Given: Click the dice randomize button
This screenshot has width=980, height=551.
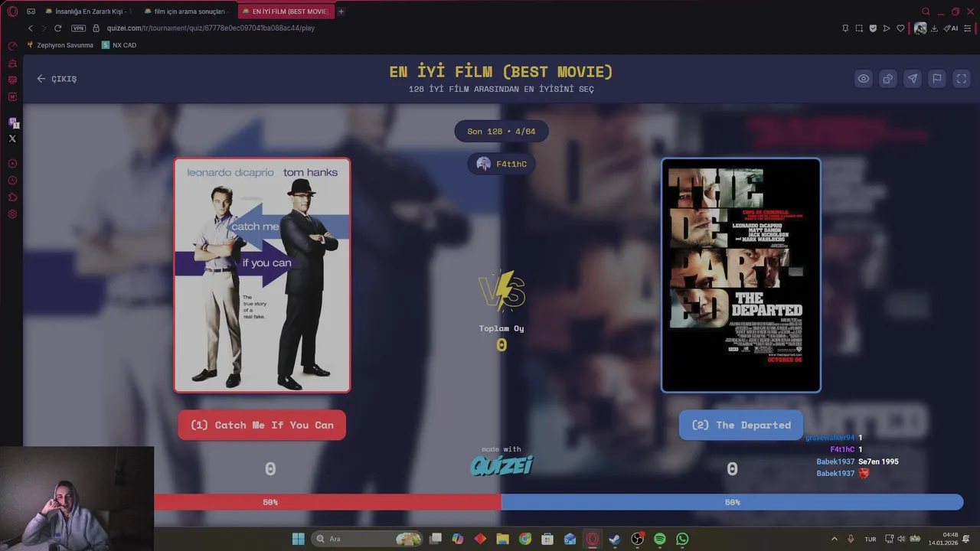Looking at the screenshot, I should [888, 79].
